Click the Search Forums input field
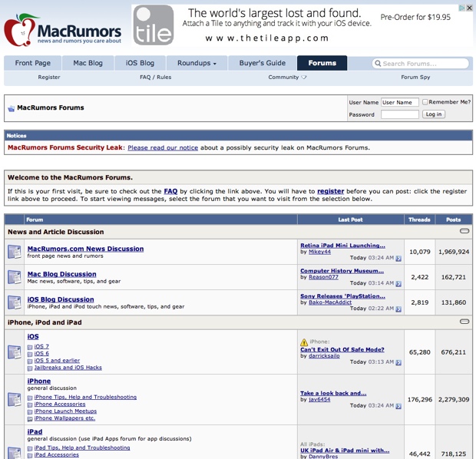Viewport: 476px width, 459px height. [420, 63]
